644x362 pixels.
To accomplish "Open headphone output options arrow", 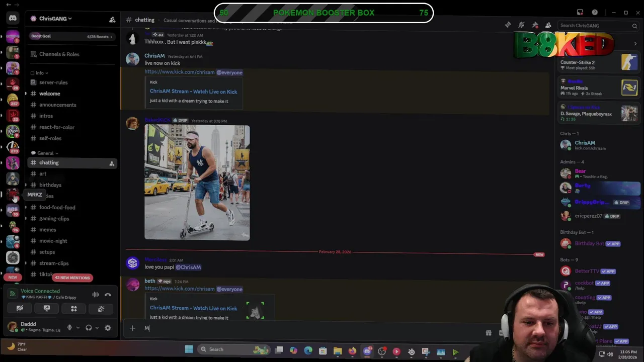I will pyautogui.click(x=97, y=328).
